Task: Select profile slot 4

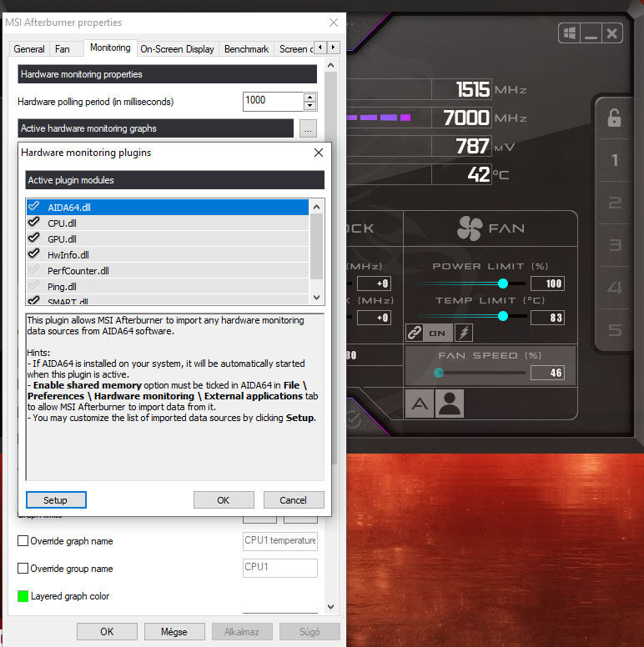Action: click(615, 288)
